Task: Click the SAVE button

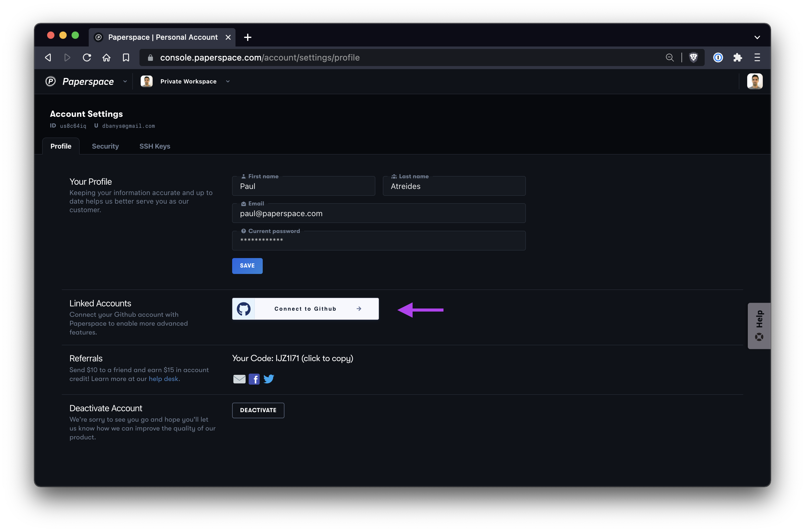Action: 247,266
